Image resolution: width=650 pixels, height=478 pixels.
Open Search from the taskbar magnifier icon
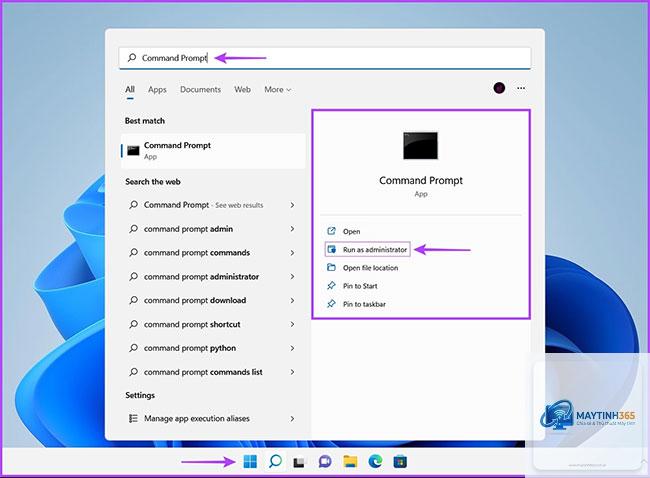coord(275,461)
